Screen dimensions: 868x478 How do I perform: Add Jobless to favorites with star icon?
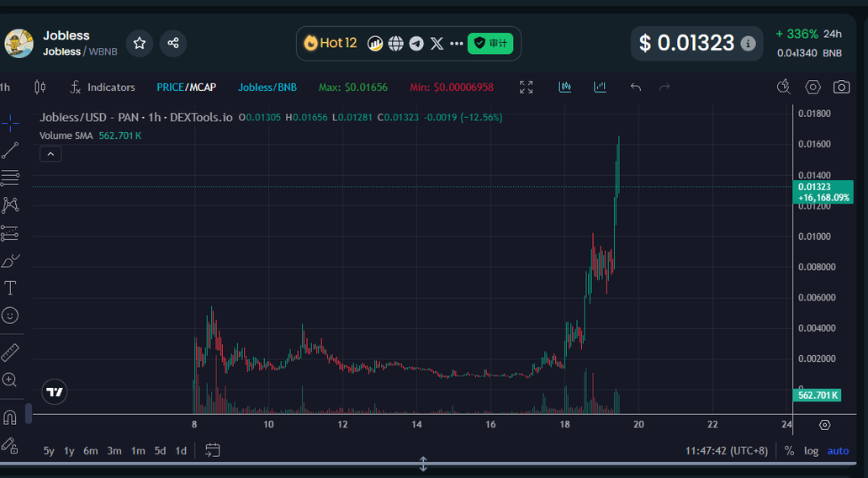tap(140, 43)
